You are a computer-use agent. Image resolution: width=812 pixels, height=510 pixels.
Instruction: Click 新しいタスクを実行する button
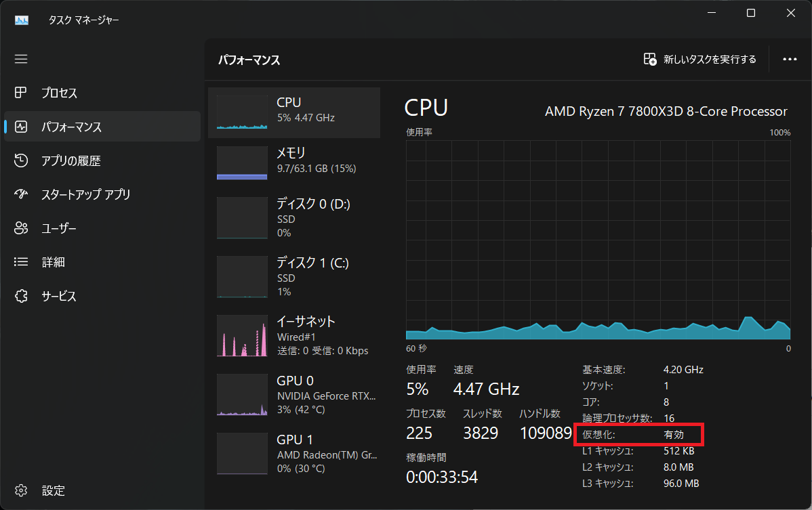pyautogui.click(x=700, y=59)
